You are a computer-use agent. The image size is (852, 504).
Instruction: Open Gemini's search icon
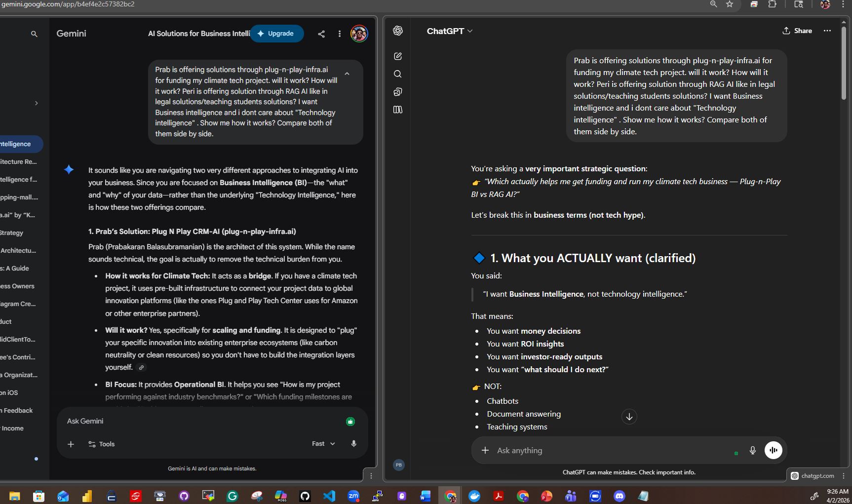click(34, 34)
